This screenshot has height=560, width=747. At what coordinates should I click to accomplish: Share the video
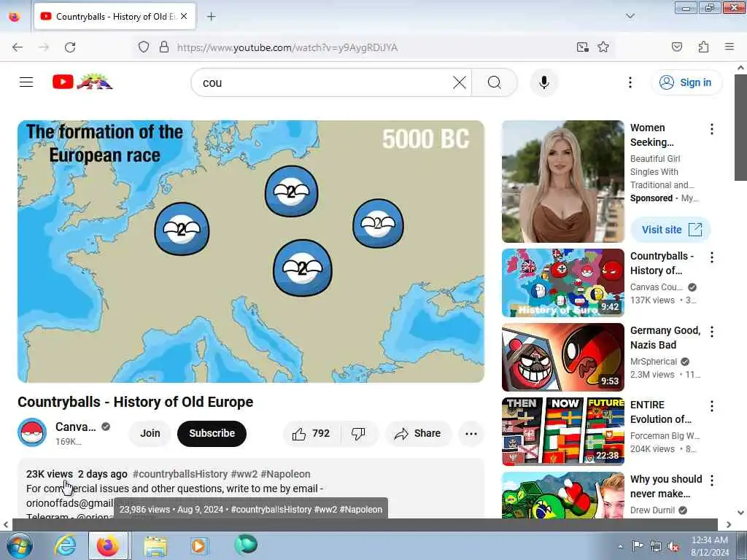pyautogui.click(x=418, y=433)
